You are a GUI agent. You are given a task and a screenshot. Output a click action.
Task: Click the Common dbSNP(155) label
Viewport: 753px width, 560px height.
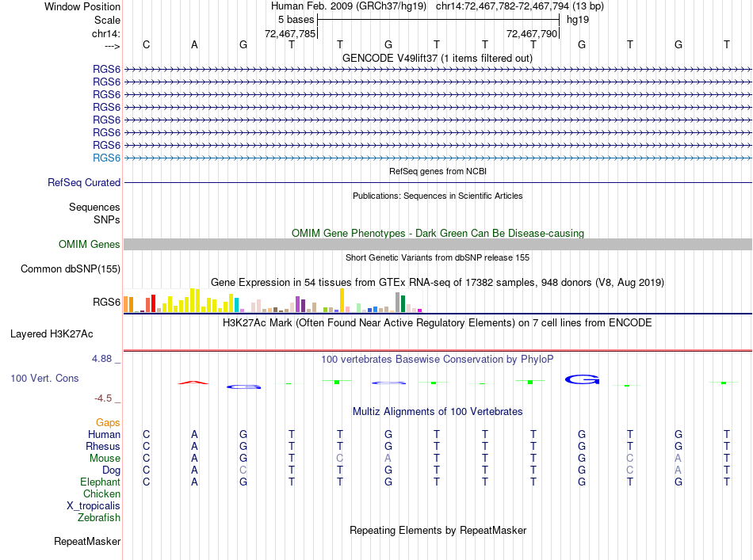(x=71, y=269)
